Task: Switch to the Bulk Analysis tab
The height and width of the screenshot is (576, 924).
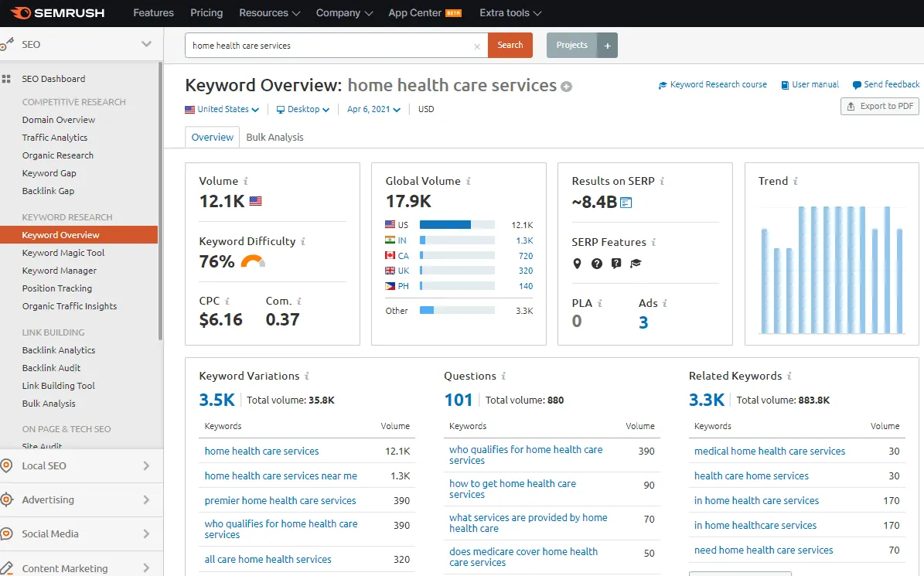Action: pos(274,137)
